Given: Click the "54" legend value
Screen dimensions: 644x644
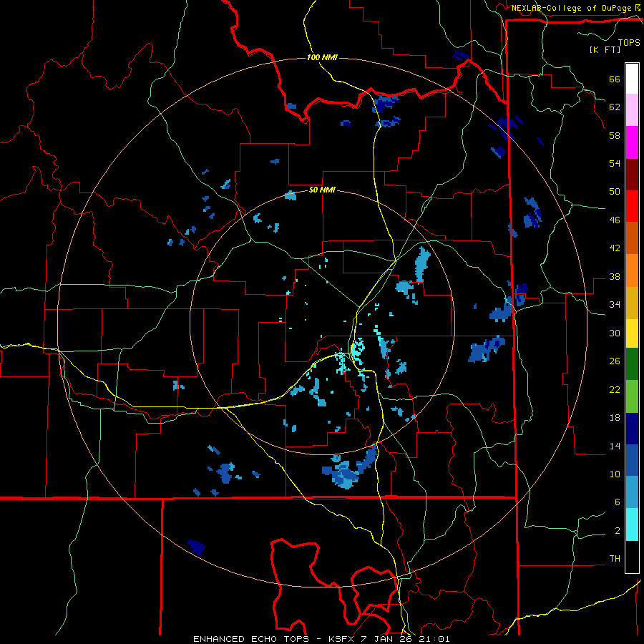Looking at the screenshot, I should pos(615,163).
